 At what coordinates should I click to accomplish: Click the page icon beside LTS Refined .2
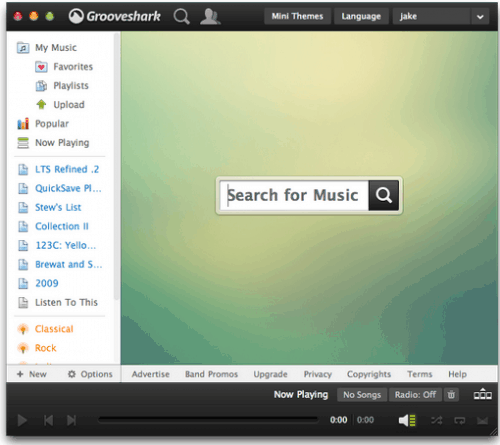pyautogui.click(x=23, y=169)
